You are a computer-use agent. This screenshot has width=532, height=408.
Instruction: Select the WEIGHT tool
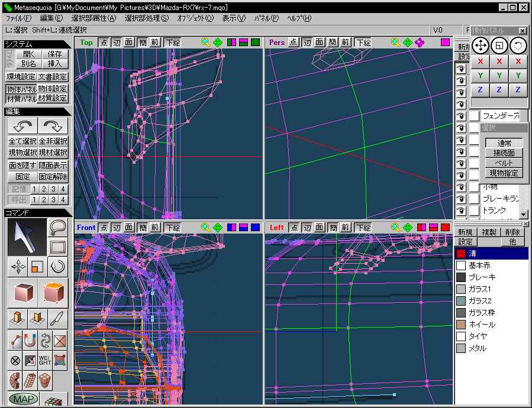pyautogui.click(x=45, y=360)
